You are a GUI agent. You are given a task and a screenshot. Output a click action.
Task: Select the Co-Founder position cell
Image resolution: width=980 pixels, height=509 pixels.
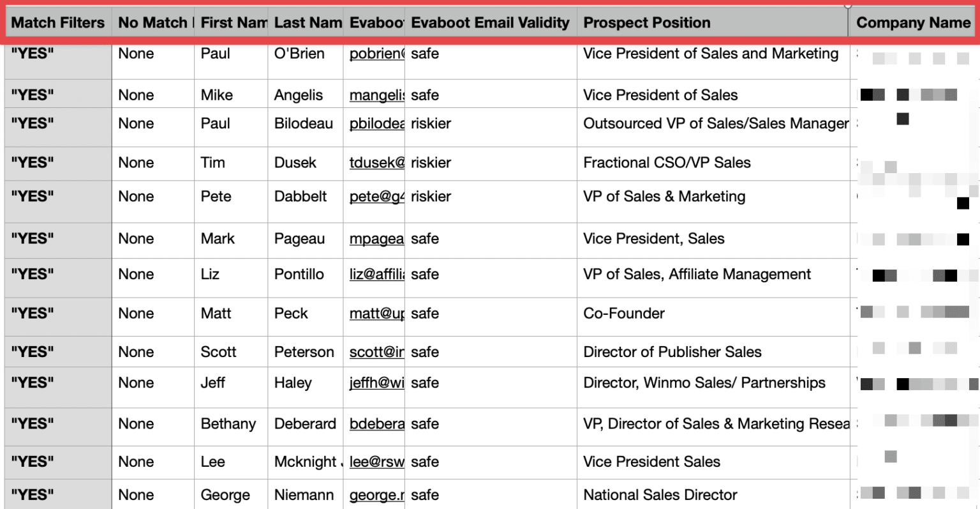click(713, 317)
